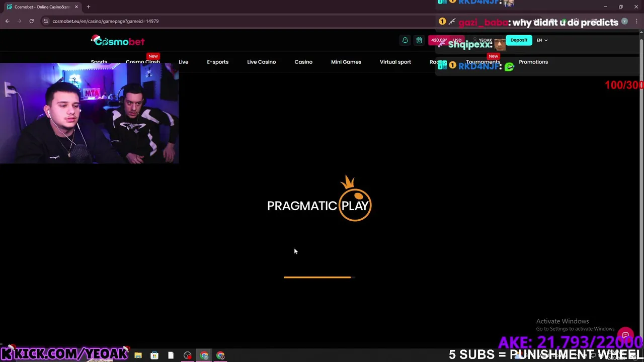This screenshot has width=644, height=362.
Task: Switch to the first Chrome taskbar icon
Action: coord(204,355)
